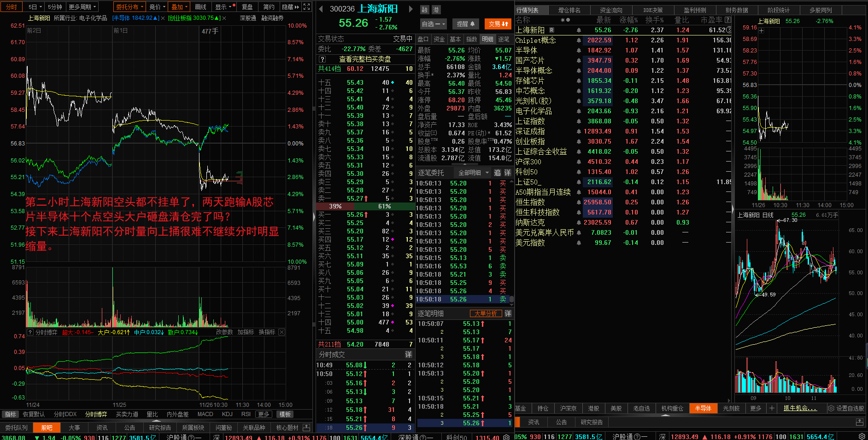Toggle 模板 template button
Screen dimensions: 868x440
tap(285, 414)
